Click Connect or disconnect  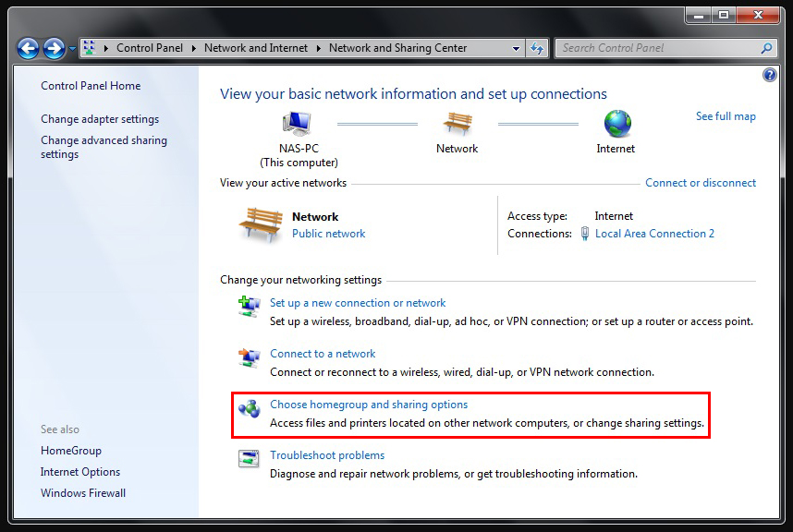coord(701,183)
